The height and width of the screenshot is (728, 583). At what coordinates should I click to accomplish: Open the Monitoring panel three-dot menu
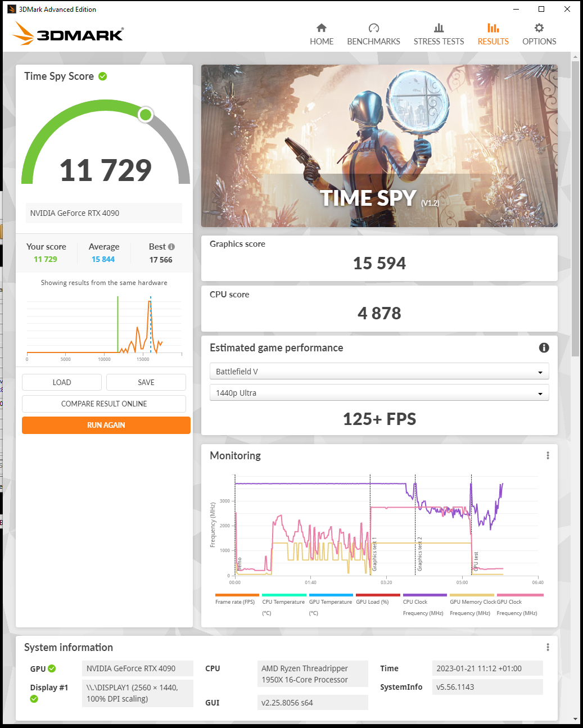548,455
